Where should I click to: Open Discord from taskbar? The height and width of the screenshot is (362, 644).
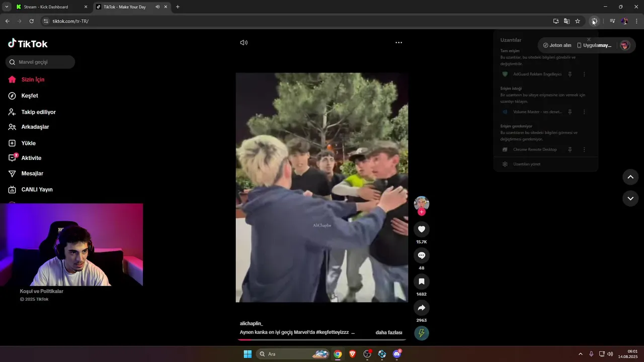[397, 354]
